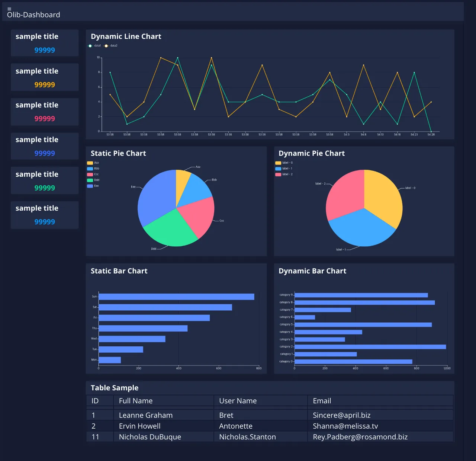Toggle Ddd legend entry in Static Pie Chart
The height and width of the screenshot is (461, 476).
(93, 180)
